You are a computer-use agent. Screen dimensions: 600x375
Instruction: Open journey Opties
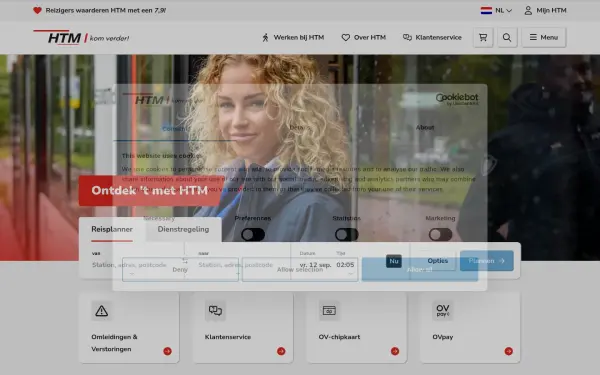coord(437,261)
